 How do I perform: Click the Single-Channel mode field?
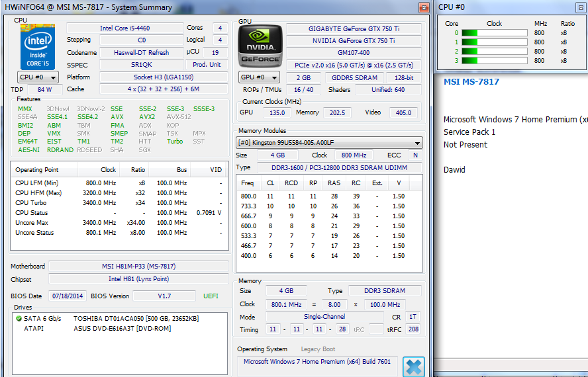click(324, 317)
